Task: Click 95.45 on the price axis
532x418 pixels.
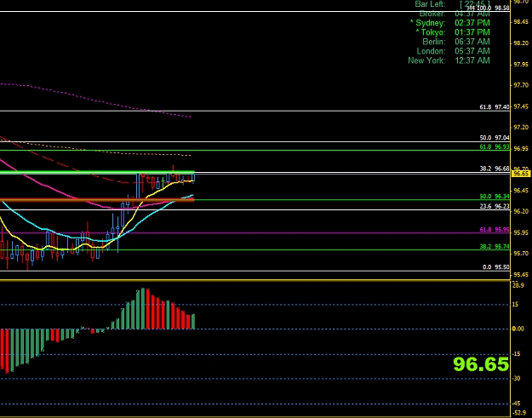Action: pyautogui.click(x=521, y=274)
